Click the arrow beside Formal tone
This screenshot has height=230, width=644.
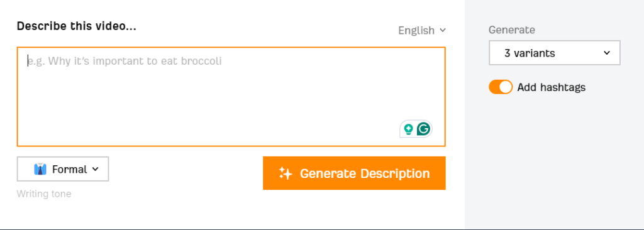click(96, 169)
